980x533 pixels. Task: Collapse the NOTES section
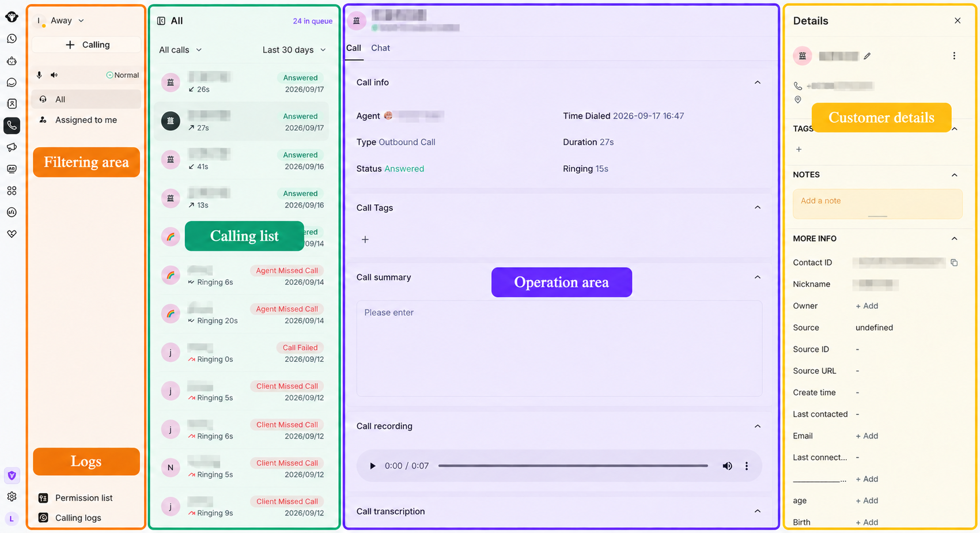[955, 175]
